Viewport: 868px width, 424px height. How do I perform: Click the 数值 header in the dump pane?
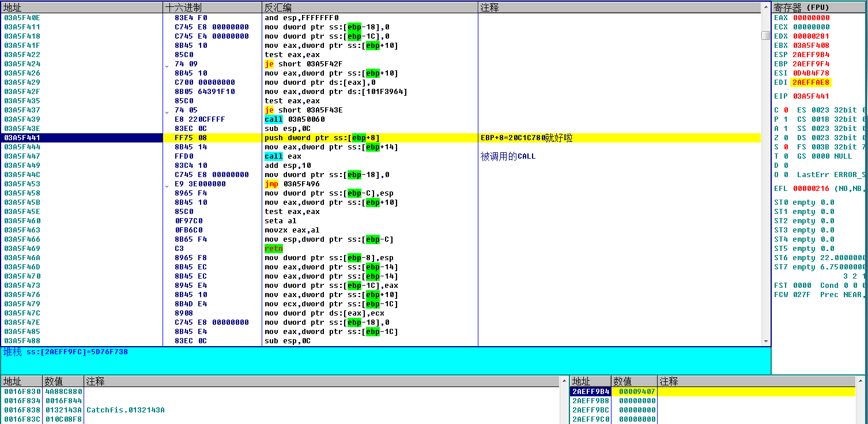click(63, 381)
